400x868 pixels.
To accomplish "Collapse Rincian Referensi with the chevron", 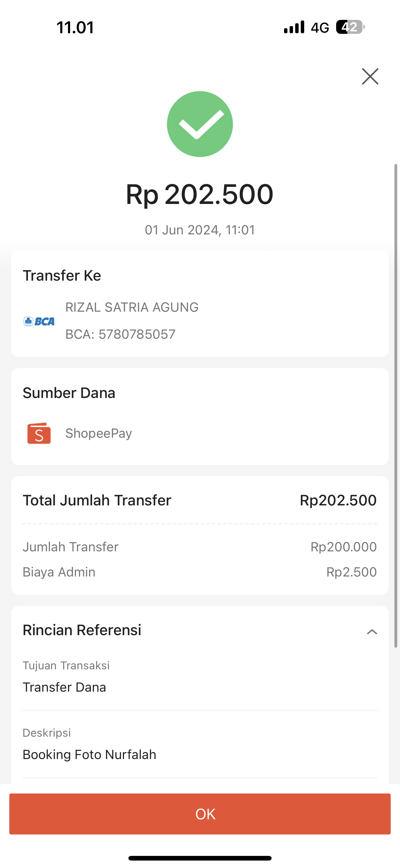I will (372, 632).
